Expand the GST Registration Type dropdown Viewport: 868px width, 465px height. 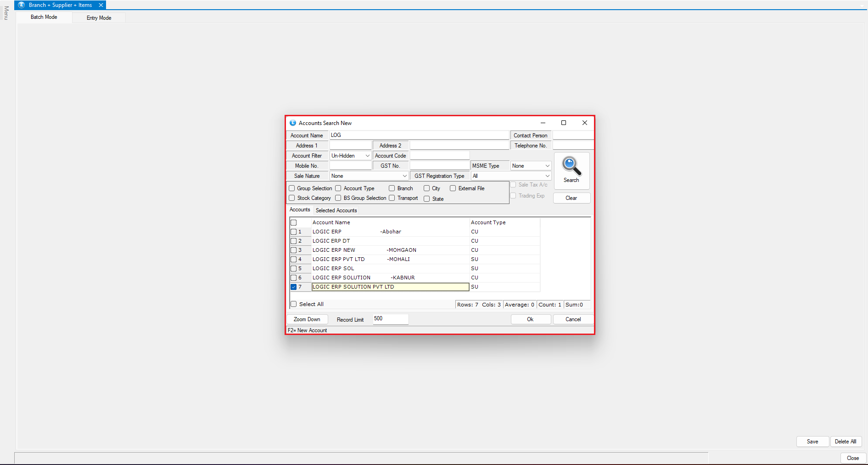click(547, 176)
